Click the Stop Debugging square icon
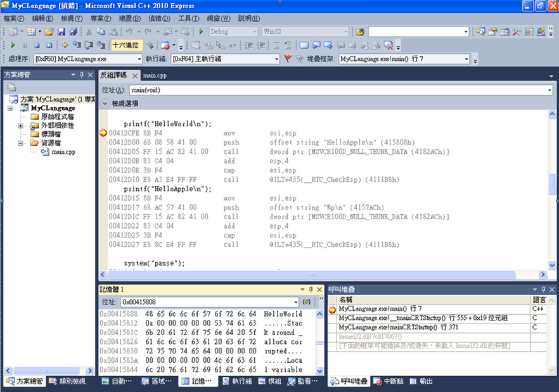 point(37,45)
